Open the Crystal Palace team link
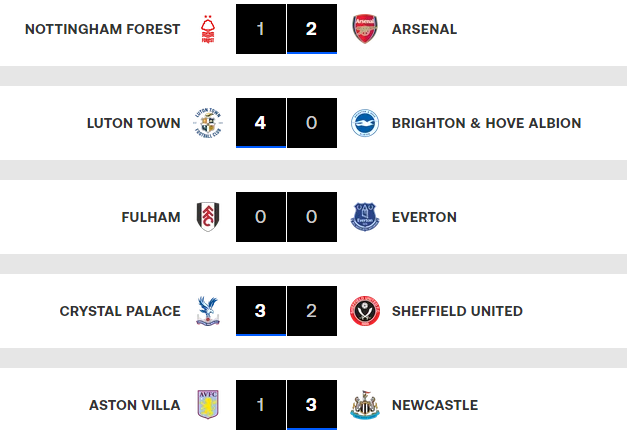 coord(120,311)
